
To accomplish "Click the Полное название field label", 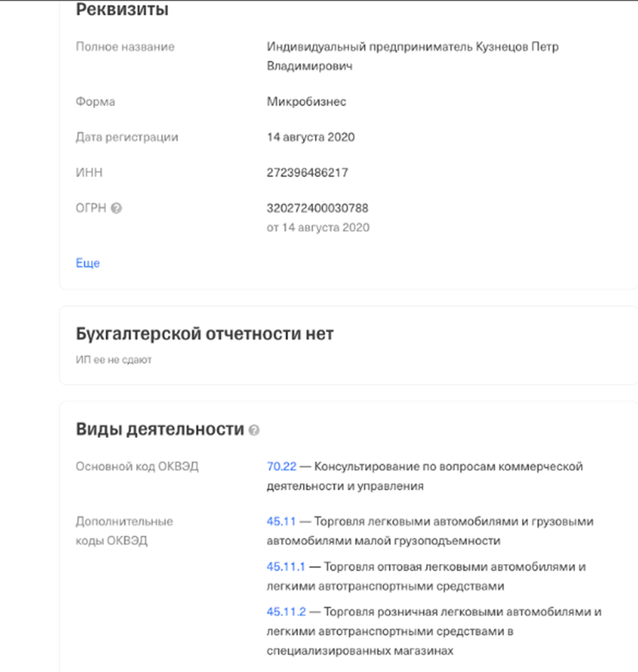I will (x=125, y=47).
